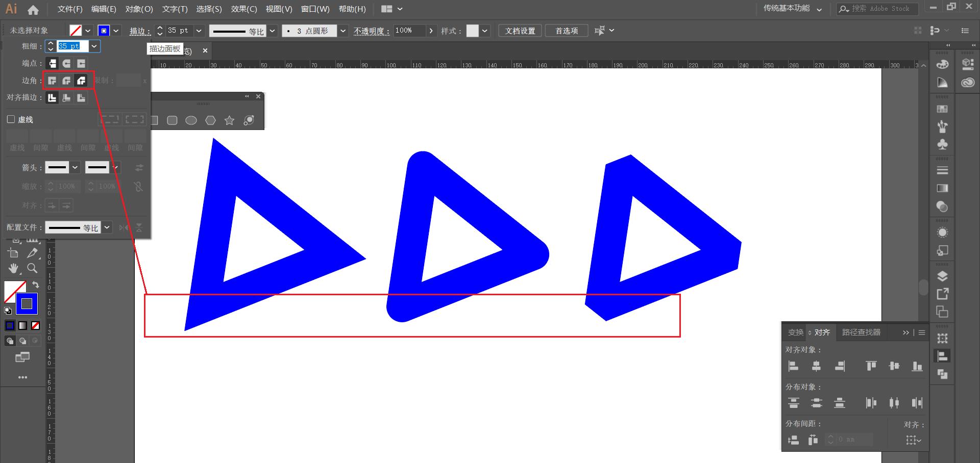Screen dimensions: 980x463
Task: Open the Layers panel icon
Action: click(942, 276)
